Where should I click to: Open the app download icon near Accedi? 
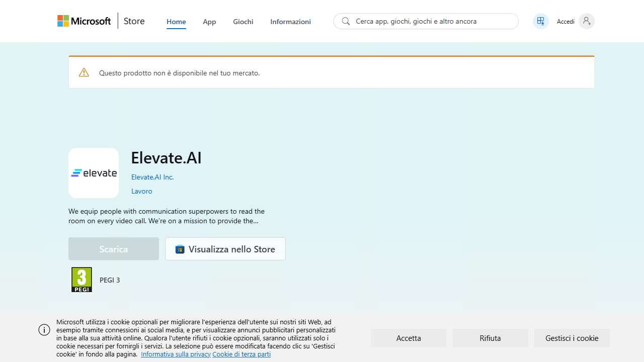(540, 21)
